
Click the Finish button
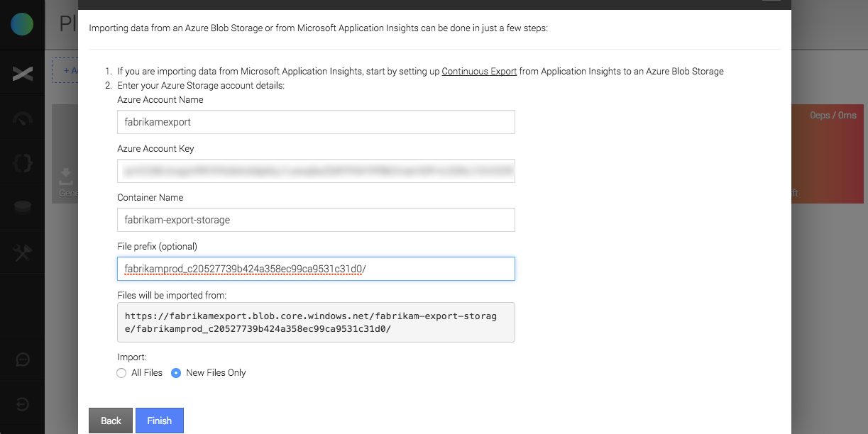[x=159, y=421]
